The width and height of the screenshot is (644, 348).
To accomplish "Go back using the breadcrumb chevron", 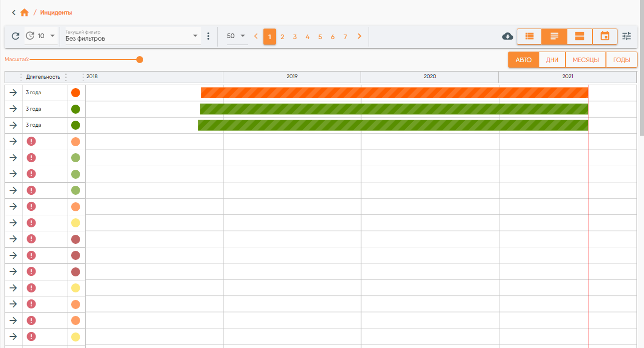I will (14, 13).
